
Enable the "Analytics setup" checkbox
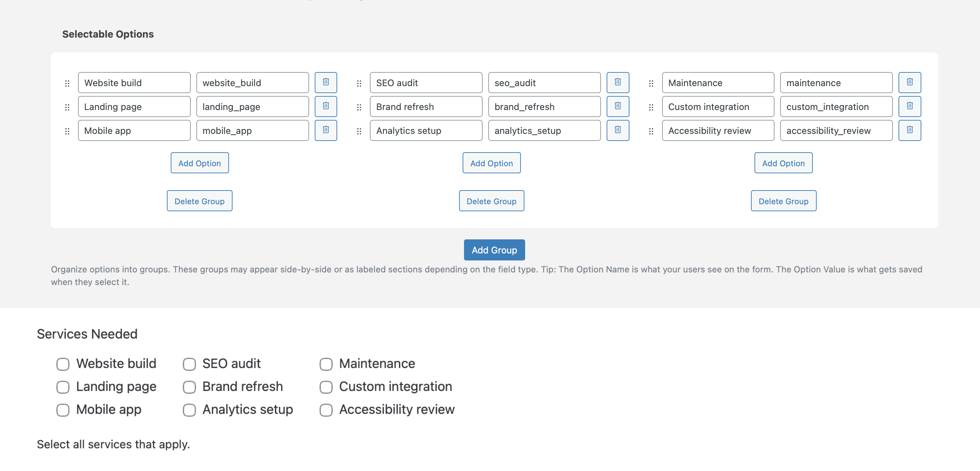pyautogui.click(x=189, y=410)
